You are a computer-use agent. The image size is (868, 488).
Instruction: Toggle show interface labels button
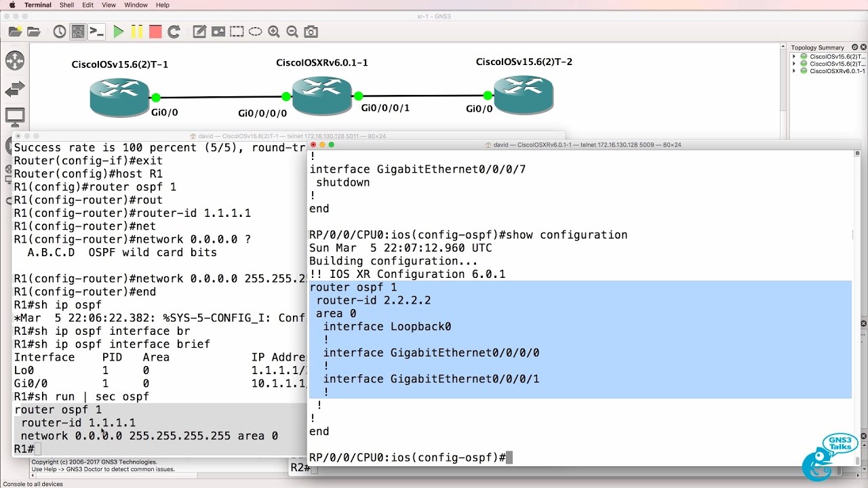(78, 31)
